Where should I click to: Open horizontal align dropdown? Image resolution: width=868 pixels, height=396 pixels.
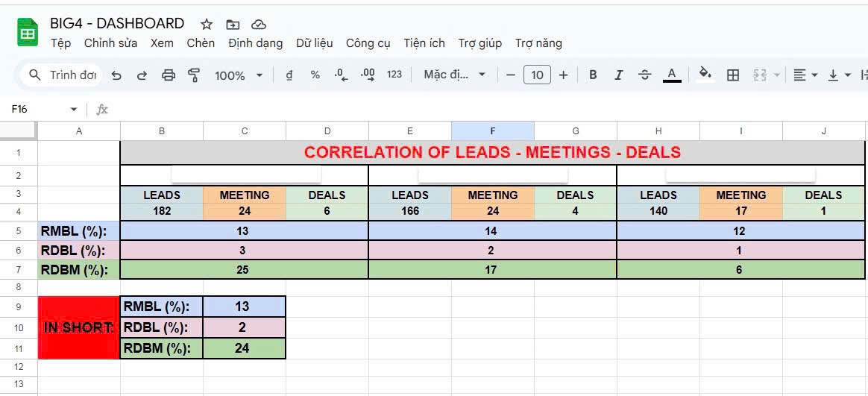pyautogui.click(x=805, y=75)
